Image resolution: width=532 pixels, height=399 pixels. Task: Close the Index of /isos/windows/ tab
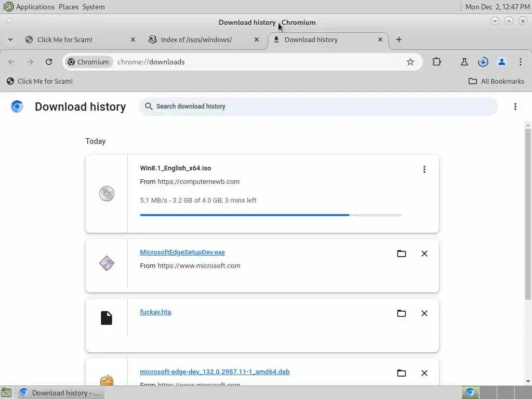coord(257,39)
